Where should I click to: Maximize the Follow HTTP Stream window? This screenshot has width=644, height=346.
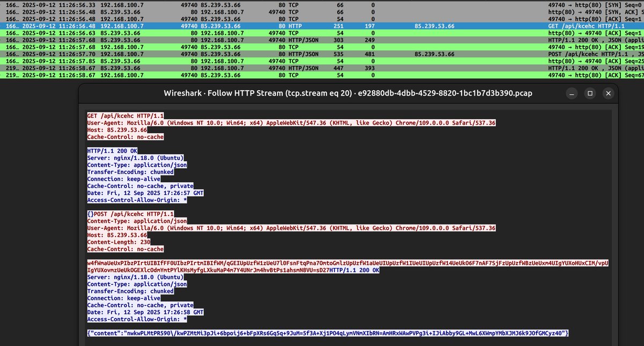(590, 93)
